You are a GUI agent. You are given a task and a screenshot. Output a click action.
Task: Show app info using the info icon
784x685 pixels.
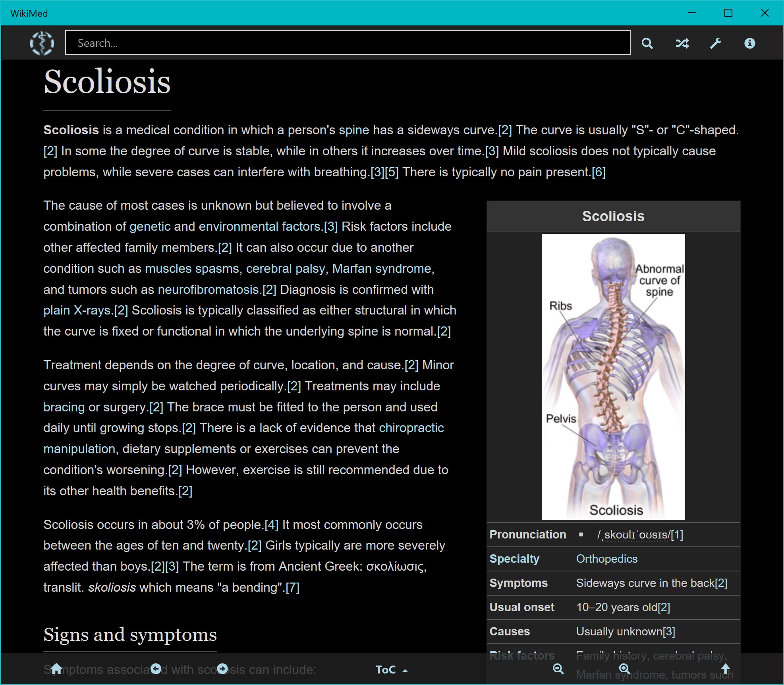click(x=750, y=43)
